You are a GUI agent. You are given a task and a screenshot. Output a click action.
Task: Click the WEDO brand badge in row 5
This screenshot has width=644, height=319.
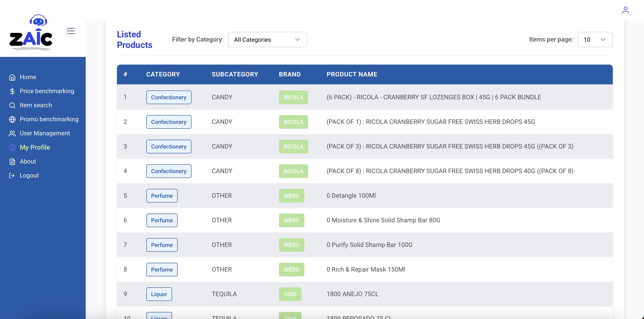pos(291,196)
